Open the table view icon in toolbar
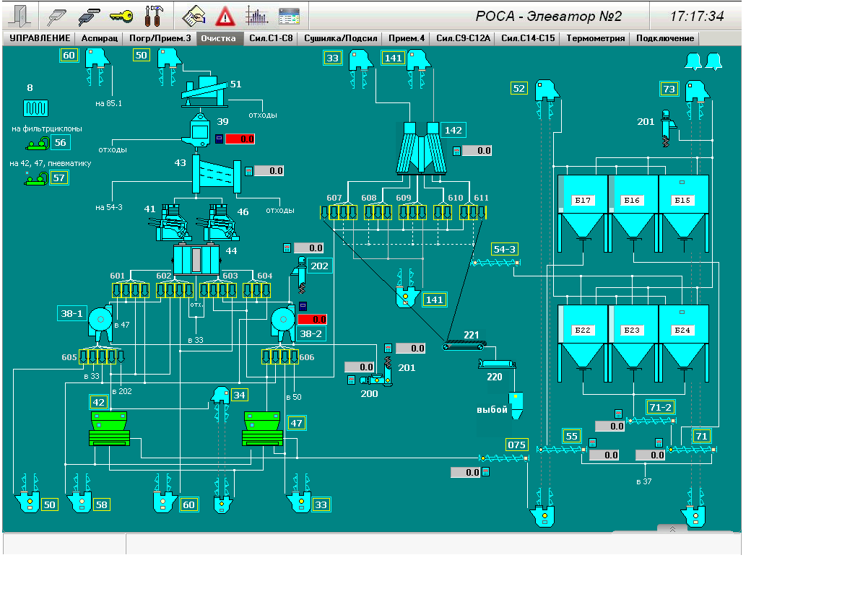 (x=289, y=15)
